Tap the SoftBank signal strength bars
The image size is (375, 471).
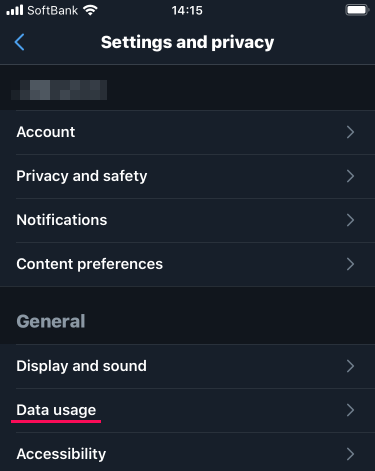[15, 10]
